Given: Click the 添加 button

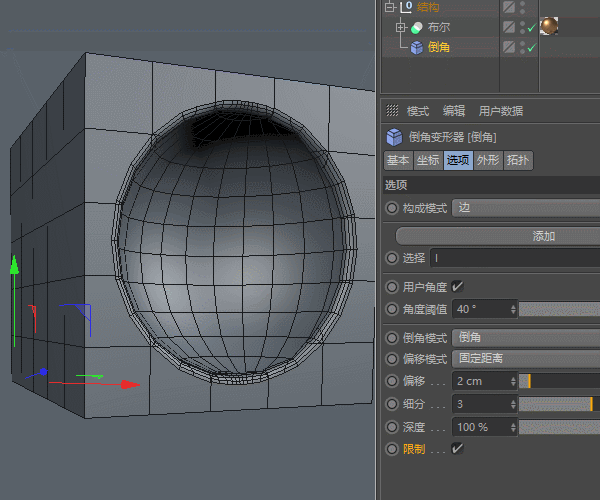Looking at the screenshot, I should (497, 236).
